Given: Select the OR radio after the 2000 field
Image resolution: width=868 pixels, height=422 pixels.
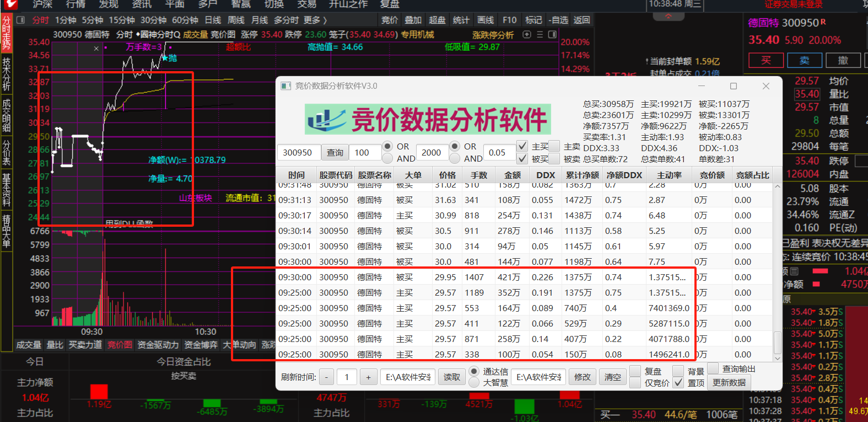Looking at the screenshot, I should (x=455, y=146).
